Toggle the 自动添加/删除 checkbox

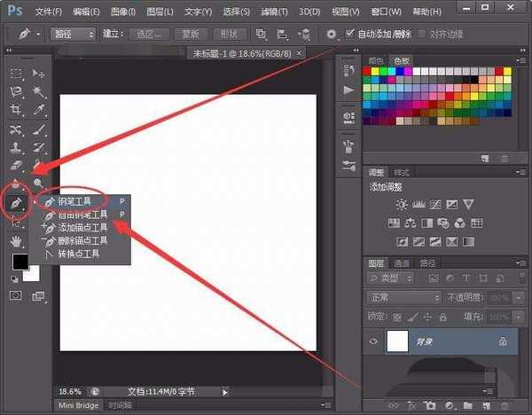click(x=348, y=34)
